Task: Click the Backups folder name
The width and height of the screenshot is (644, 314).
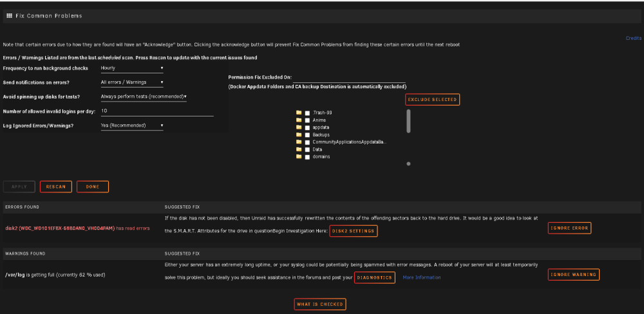Action: pyautogui.click(x=321, y=134)
